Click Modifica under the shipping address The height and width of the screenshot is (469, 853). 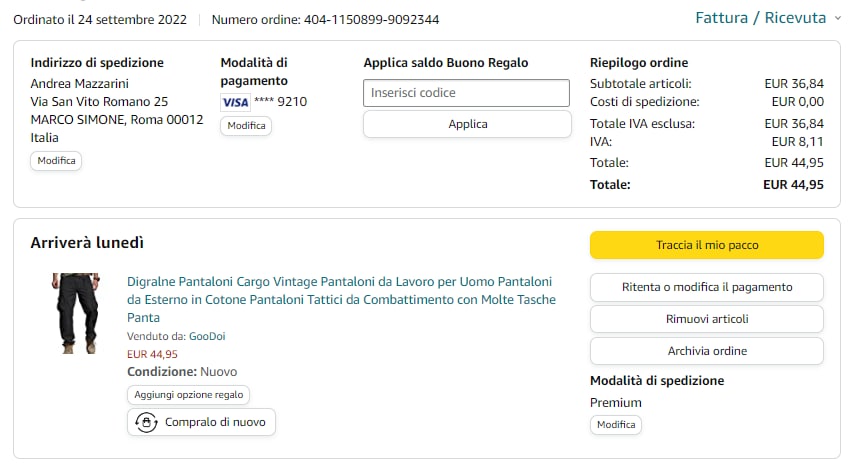pyautogui.click(x=56, y=161)
